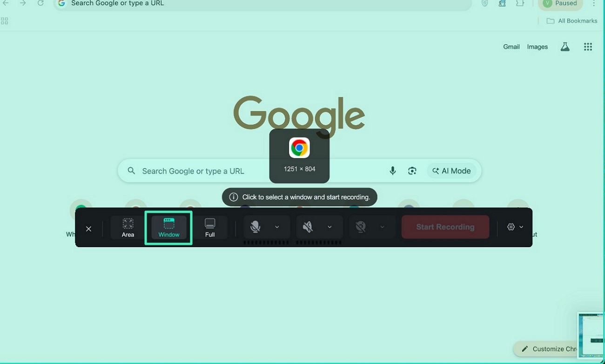Screen dimensions: 605x364
Task: Open the Images link
Action: coord(538,47)
